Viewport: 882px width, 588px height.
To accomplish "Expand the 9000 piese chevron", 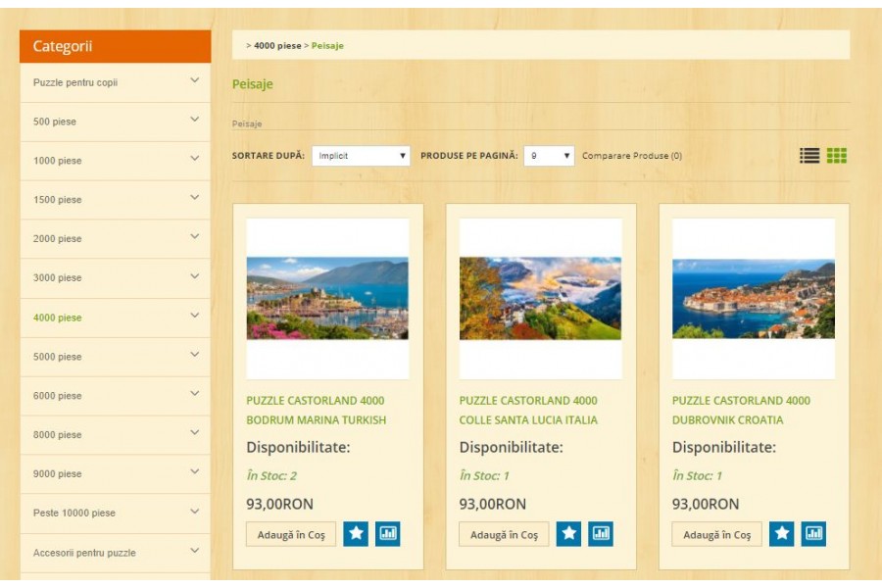I will tap(195, 471).
